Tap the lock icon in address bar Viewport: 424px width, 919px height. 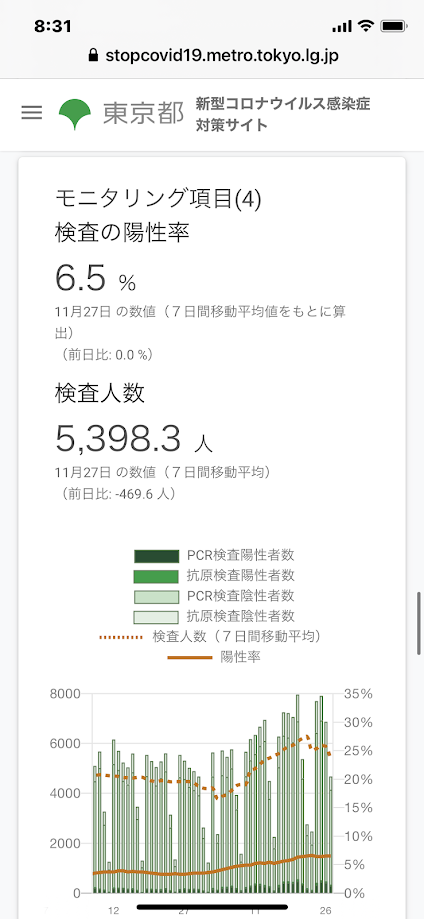(92, 56)
